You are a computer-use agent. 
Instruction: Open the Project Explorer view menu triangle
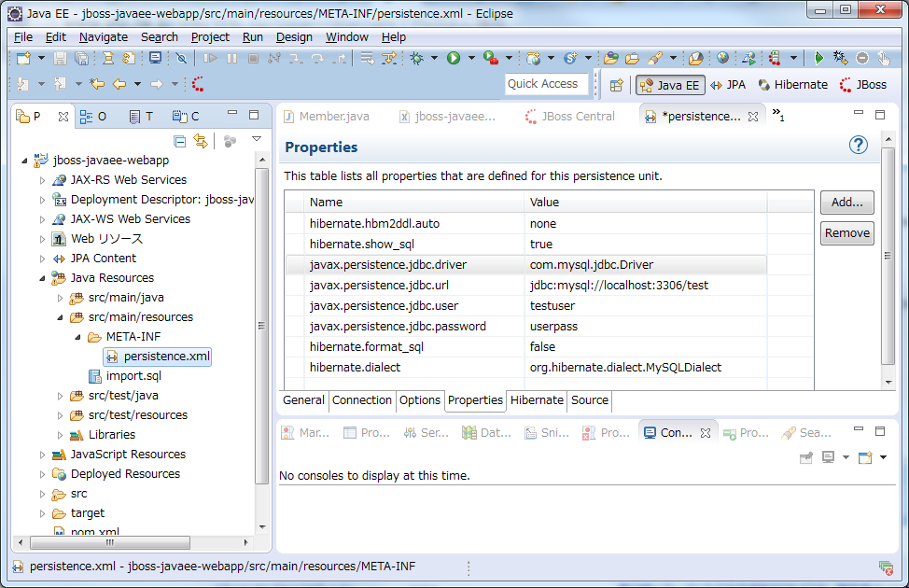(x=257, y=139)
